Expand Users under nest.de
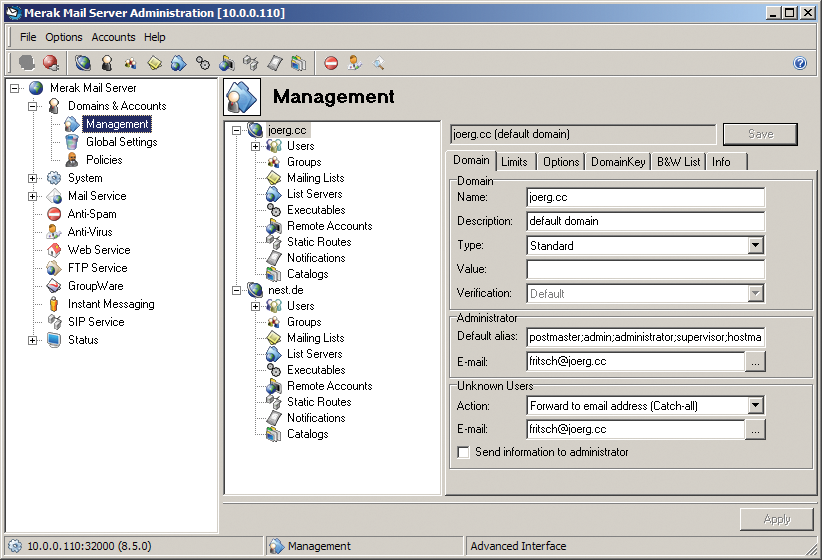 click(255, 306)
